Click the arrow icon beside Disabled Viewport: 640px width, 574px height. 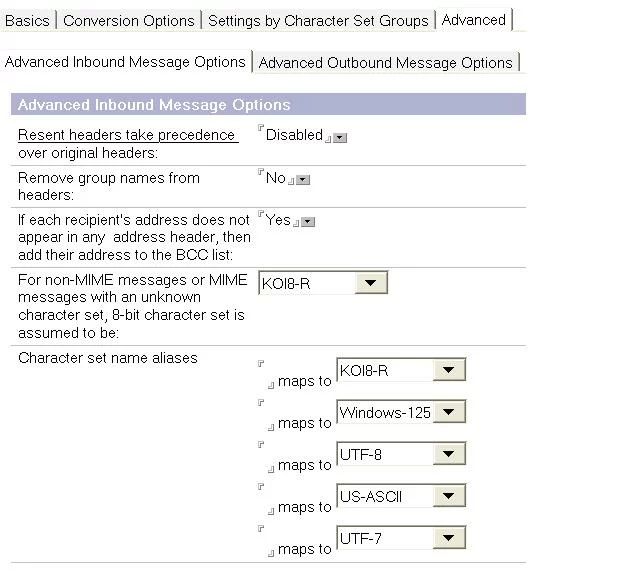coord(340,138)
